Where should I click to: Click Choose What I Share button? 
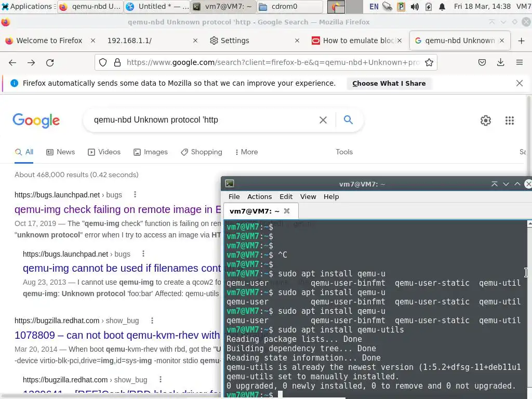coord(389,83)
